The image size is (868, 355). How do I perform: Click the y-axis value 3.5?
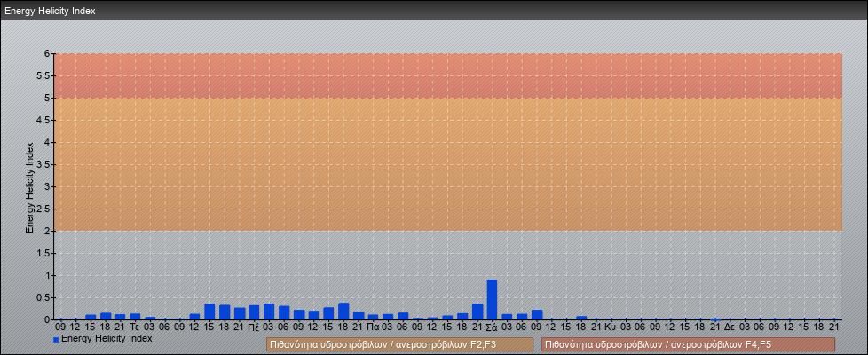coord(44,164)
